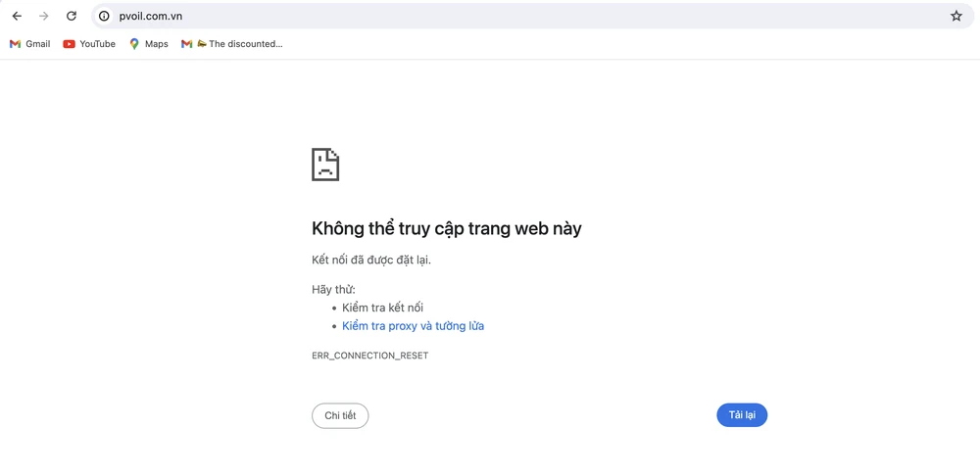Screen dimensions: 980x476
Task: Reload the page with the refresh icon
Action: (x=72, y=17)
